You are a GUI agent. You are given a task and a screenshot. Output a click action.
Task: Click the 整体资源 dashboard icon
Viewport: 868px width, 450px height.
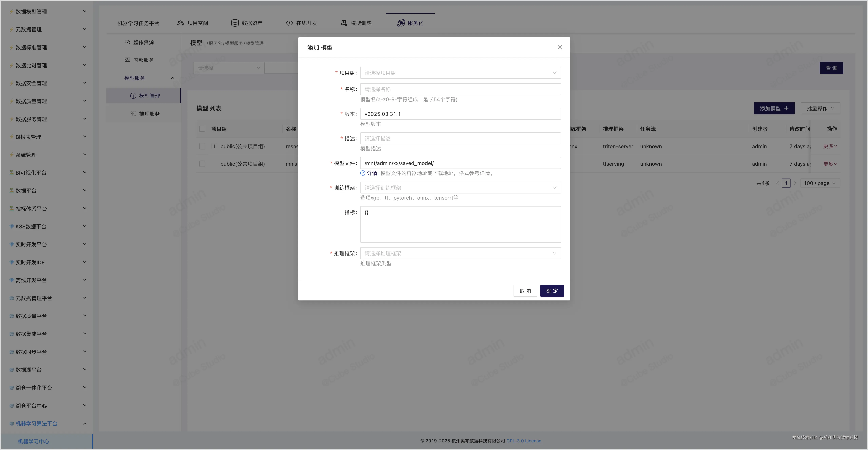[127, 42]
